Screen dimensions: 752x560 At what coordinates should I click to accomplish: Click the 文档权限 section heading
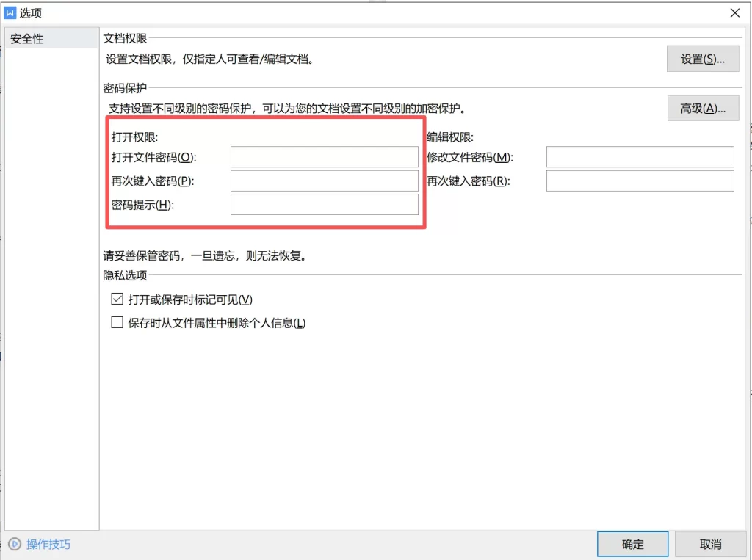(x=124, y=37)
